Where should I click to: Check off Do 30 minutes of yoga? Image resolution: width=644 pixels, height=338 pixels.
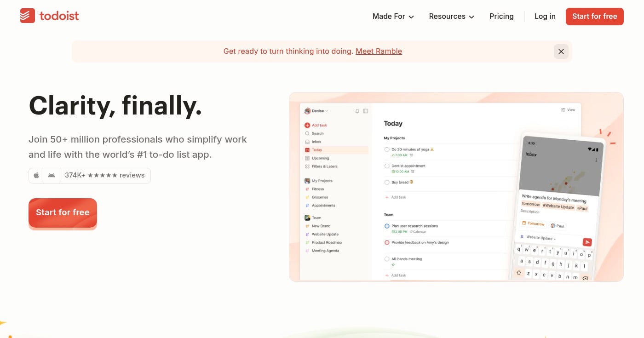point(387,149)
